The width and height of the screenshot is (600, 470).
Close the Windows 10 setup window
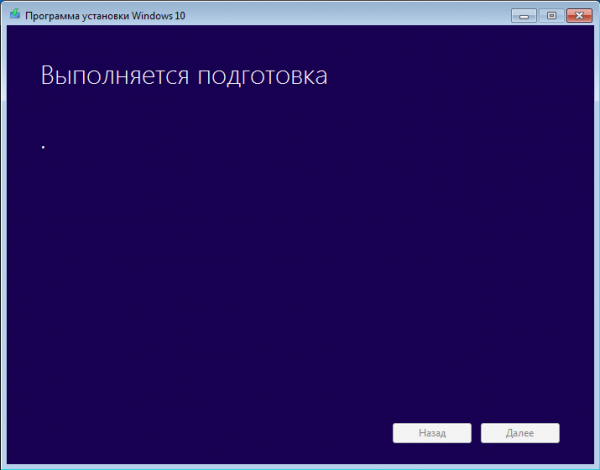pyautogui.click(x=579, y=16)
